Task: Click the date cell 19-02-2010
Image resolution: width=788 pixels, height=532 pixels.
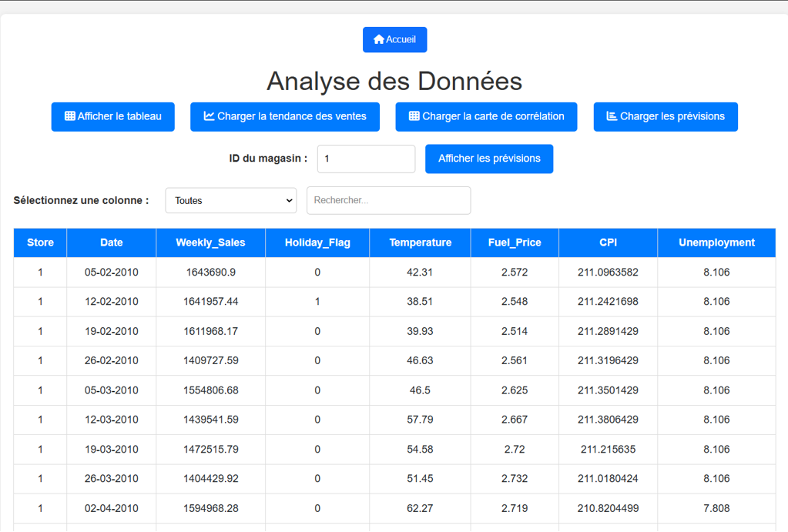Action: [112, 331]
